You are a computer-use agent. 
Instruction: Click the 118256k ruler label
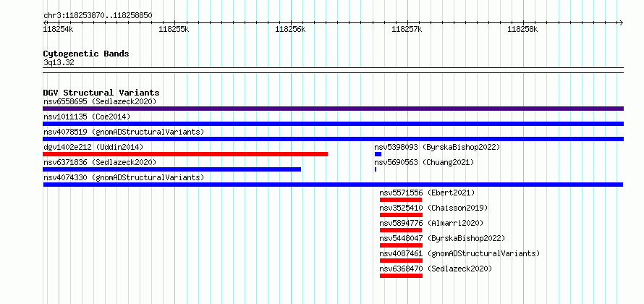point(290,29)
